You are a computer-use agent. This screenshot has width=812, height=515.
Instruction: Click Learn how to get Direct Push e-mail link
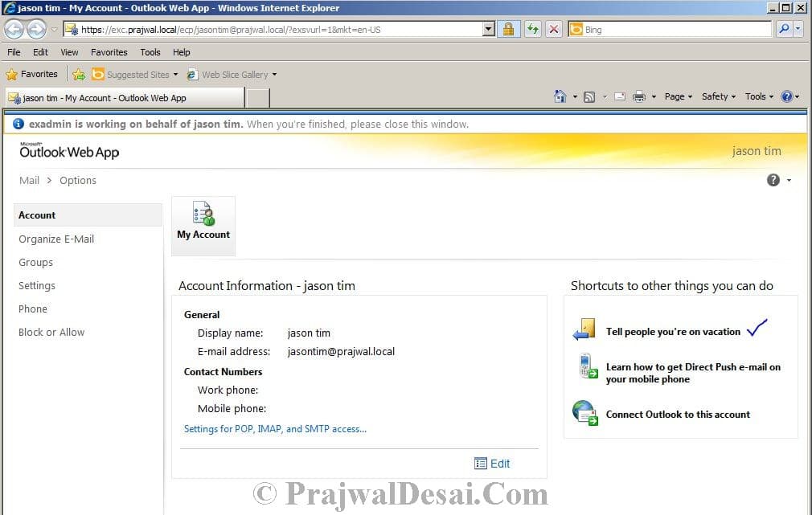click(x=693, y=373)
